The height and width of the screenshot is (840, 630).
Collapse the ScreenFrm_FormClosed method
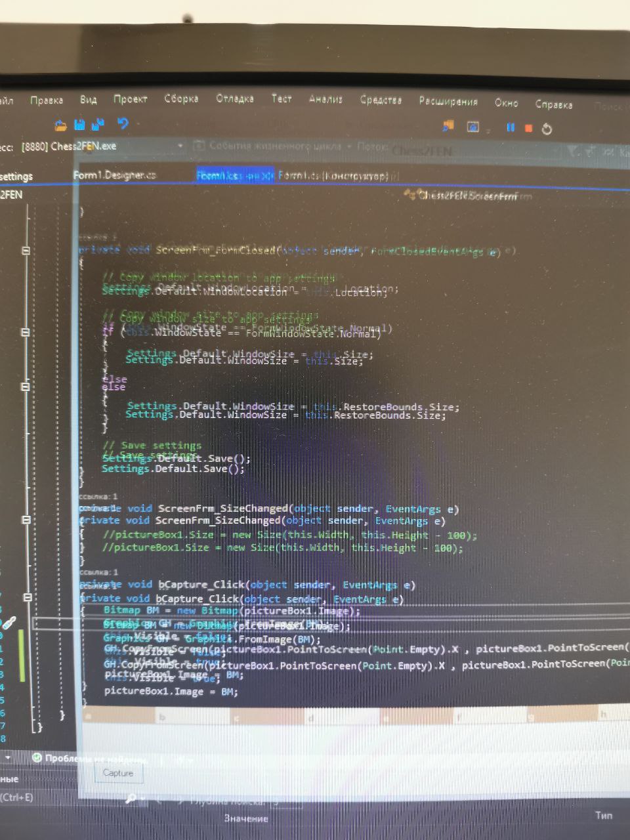26,250
